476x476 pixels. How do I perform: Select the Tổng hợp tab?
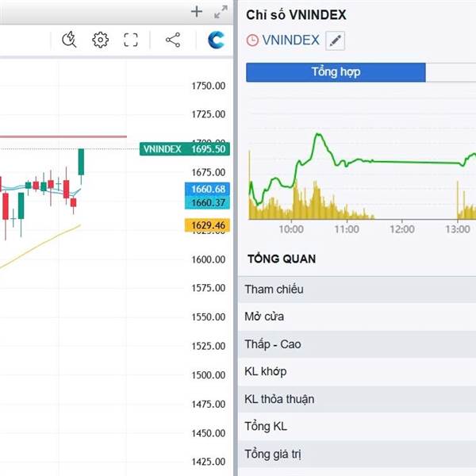(x=336, y=72)
